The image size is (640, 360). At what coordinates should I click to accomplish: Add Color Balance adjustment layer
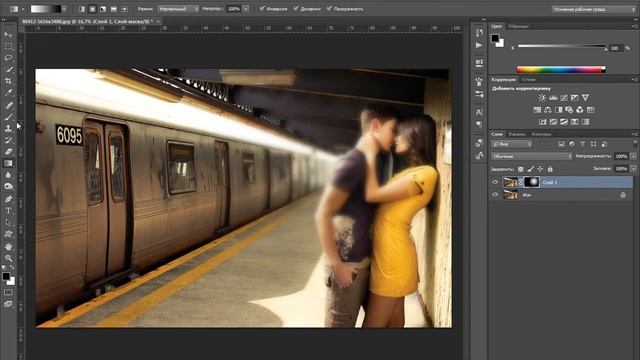pos(548,110)
